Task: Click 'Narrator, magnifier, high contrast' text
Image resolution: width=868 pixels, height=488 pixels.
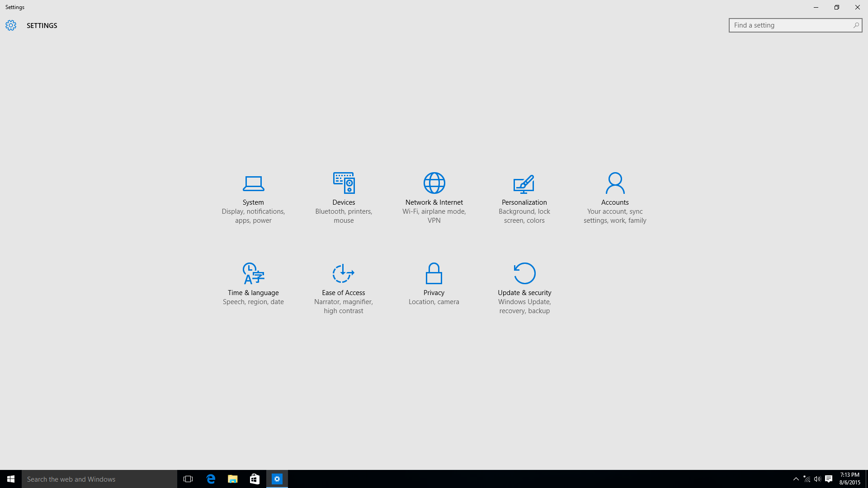Action: tap(344, 306)
